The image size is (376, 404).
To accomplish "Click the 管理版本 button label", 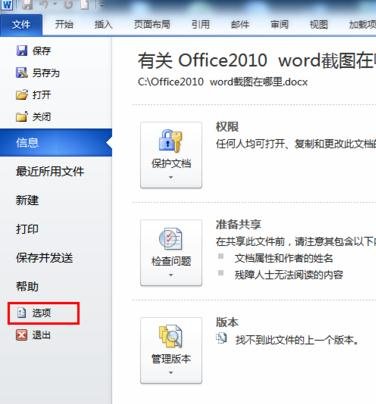I will (x=171, y=359).
